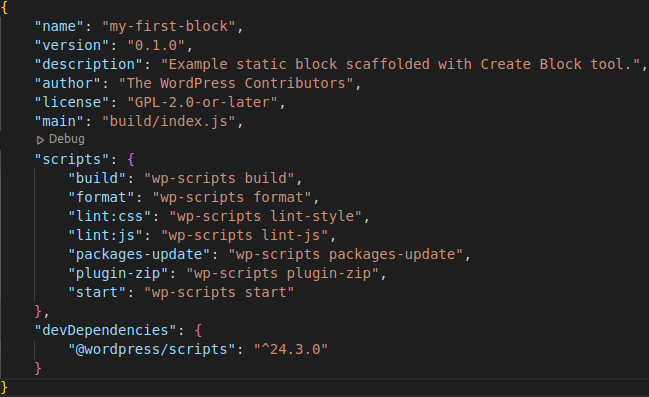This screenshot has width=649, height=397.
Task: Click the "format" script key
Action: 102,198
